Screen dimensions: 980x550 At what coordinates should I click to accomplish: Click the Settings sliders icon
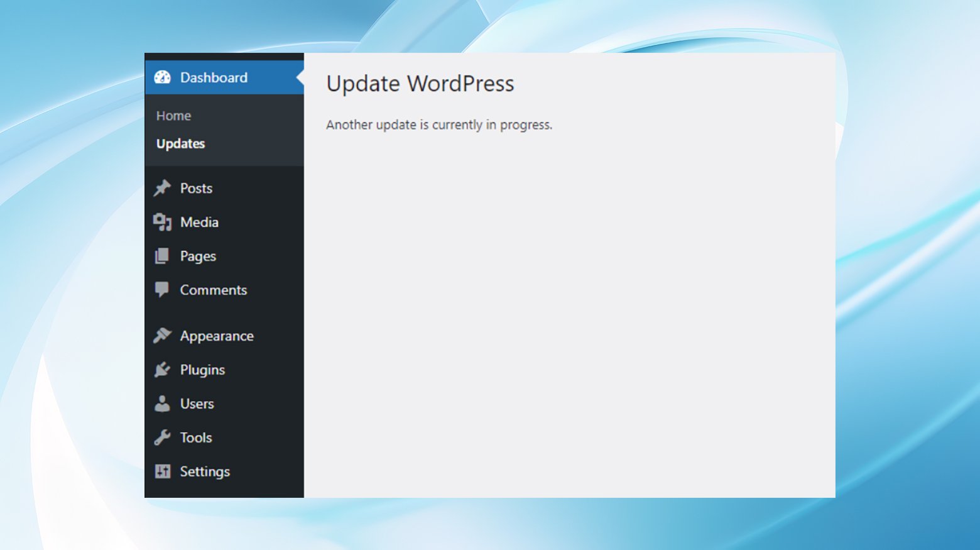pos(162,471)
